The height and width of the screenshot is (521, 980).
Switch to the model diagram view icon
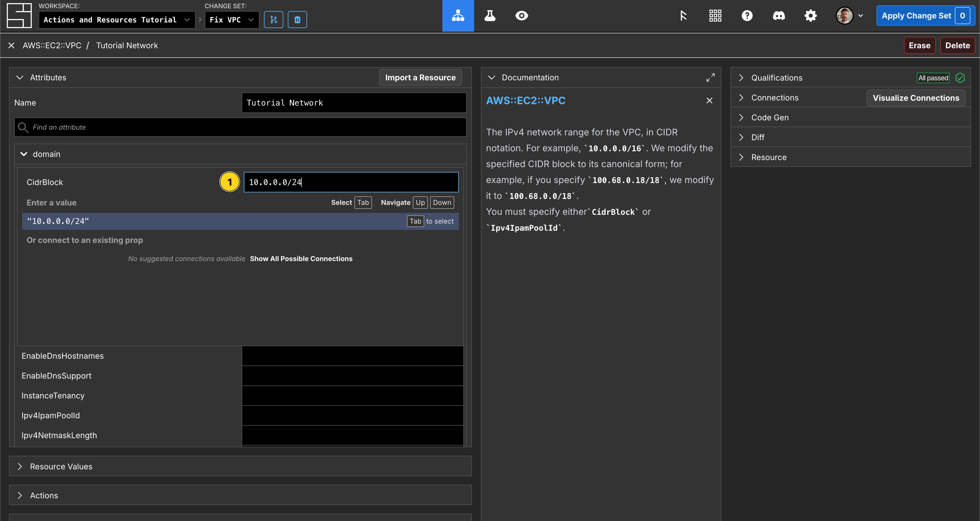point(458,16)
